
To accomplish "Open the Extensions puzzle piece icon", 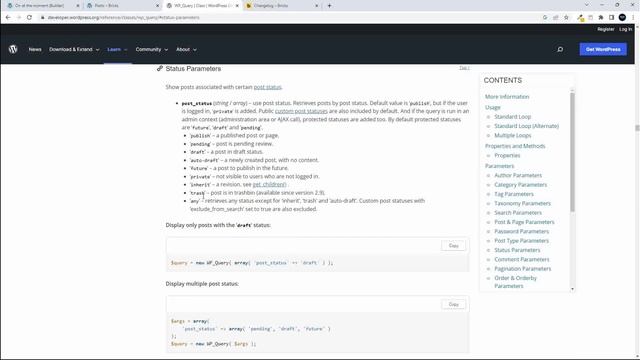I will (601, 18).
